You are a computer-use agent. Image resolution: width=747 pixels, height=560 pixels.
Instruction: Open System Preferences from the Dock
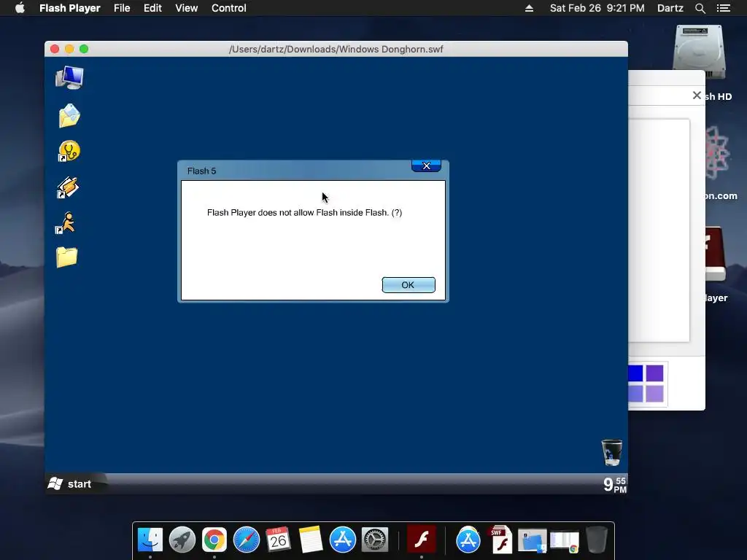coord(375,540)
